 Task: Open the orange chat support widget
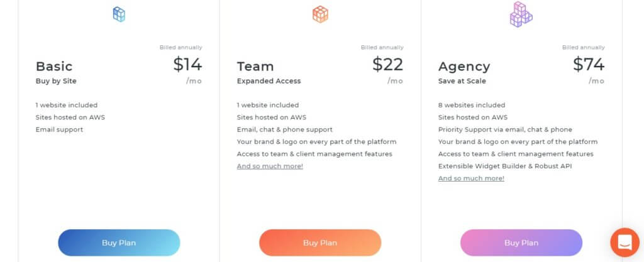pyautogui.click(x=625, y=242)
